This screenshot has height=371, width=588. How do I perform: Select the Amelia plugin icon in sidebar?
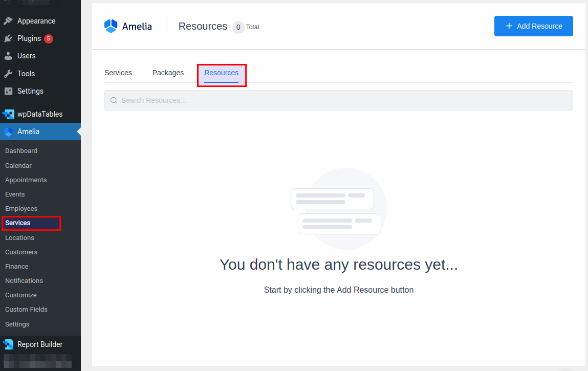click(9, 132)
